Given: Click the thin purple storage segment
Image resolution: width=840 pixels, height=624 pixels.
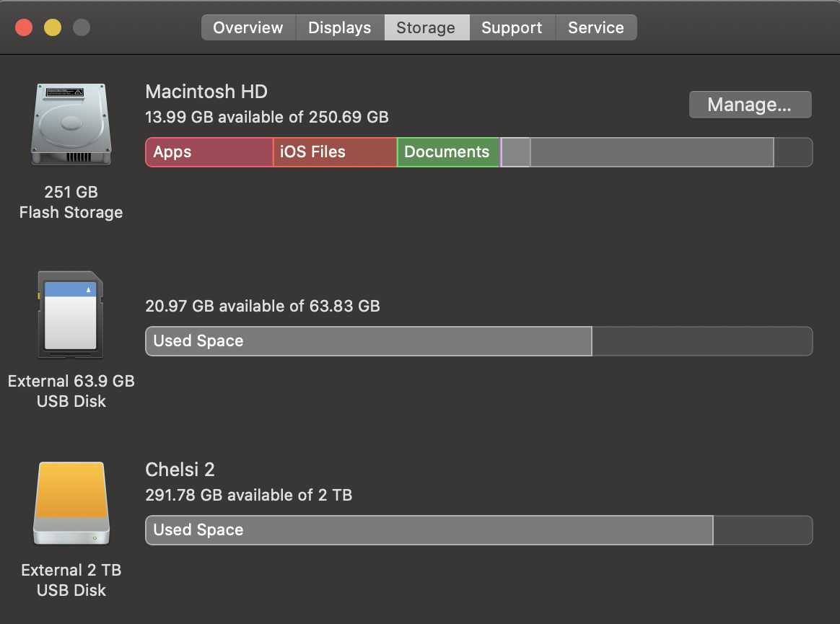Looking at the screenshot, I should pos(501,152).
